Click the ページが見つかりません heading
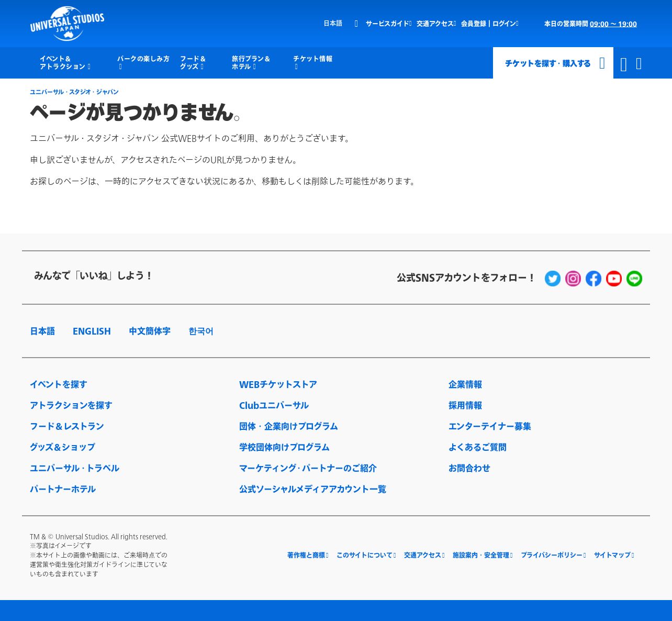The height and width of the screenshot is (621, 672). tap(135, 112)
